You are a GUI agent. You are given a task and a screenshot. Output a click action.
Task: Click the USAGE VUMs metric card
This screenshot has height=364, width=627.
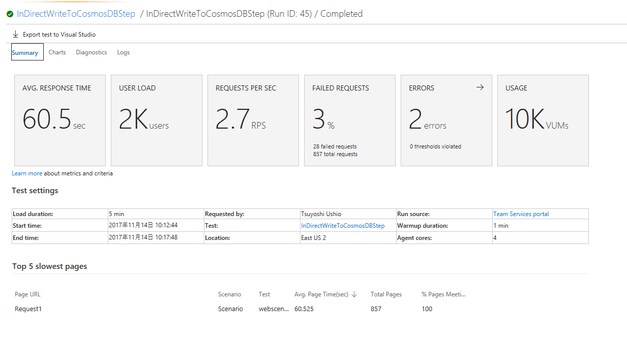click(543, 120)
